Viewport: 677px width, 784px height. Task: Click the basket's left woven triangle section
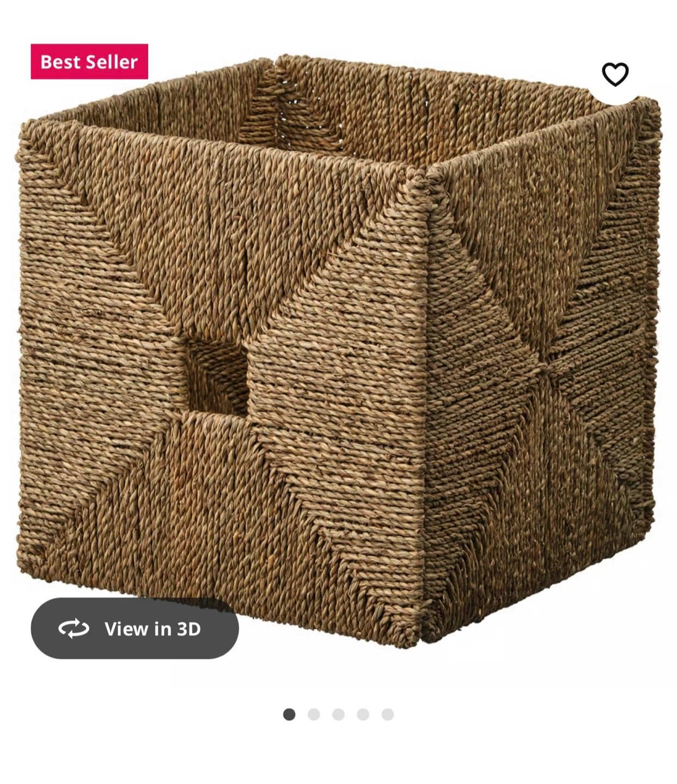(x=93, y=359)
